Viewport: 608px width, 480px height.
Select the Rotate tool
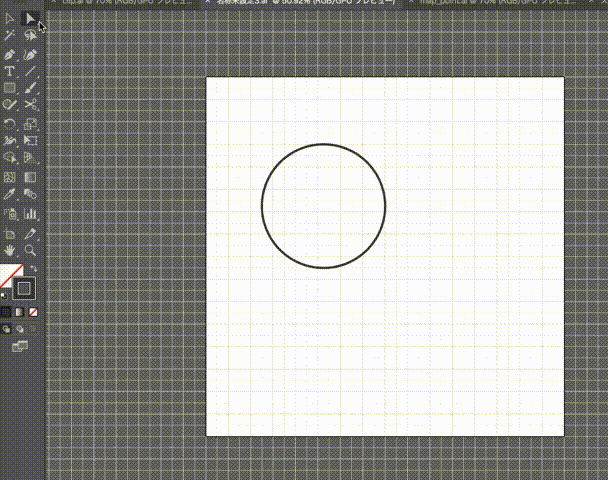click(9, 124)
